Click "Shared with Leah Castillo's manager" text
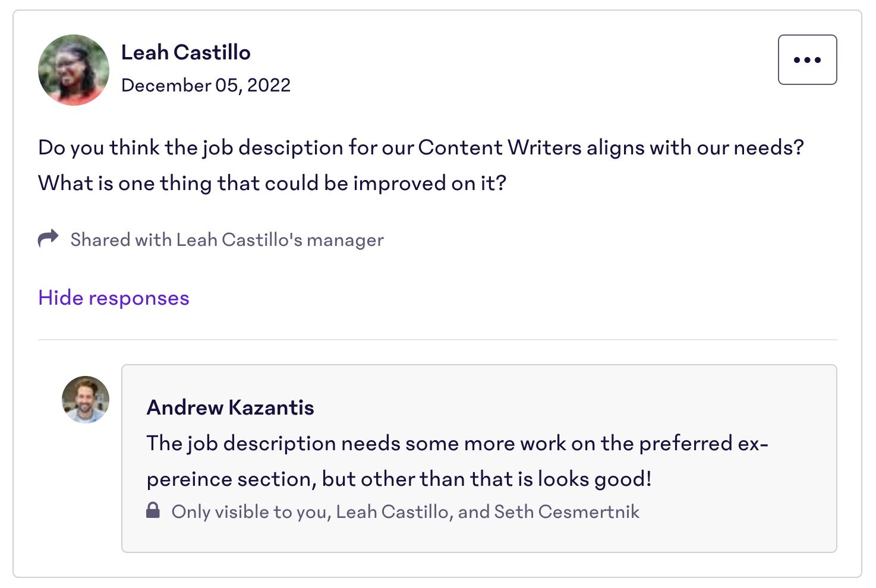 227,240
